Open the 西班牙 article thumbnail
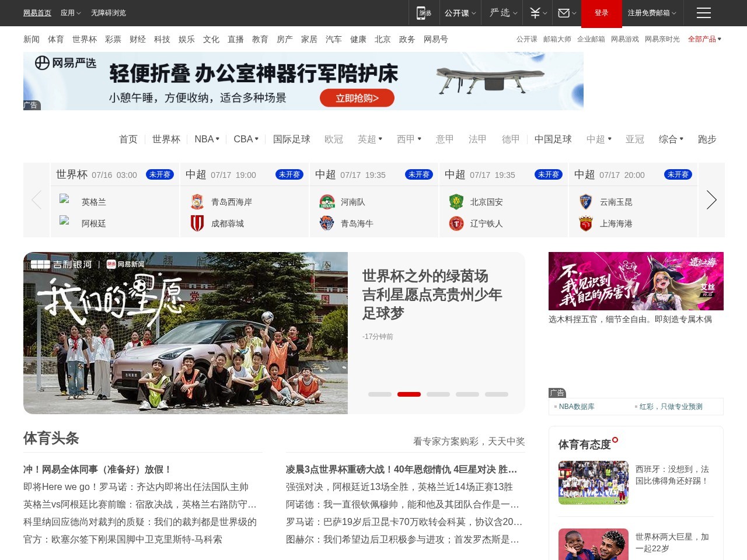The height and width of the screenshot is (560, 747). (x=594, y=483)
